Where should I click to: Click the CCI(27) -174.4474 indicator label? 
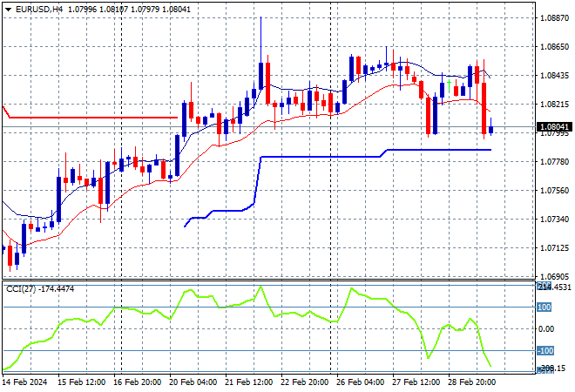[x=40, y=289]
